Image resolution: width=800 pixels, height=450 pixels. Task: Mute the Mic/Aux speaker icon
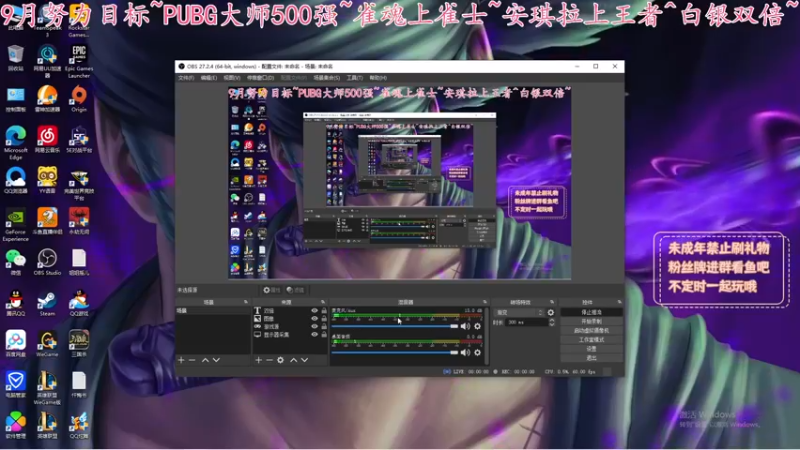click(x=465, y=326)
